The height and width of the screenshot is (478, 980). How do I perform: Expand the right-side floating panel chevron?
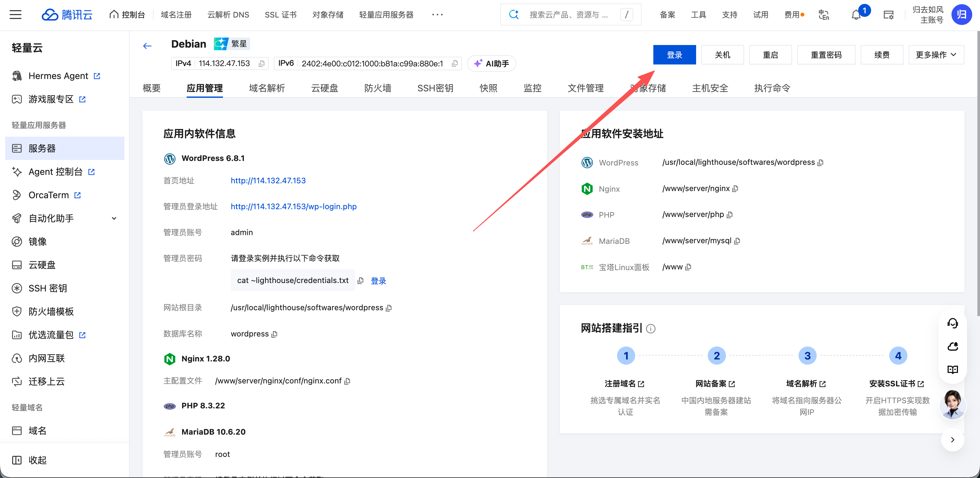pyautogui.click(x=952, y=440)
